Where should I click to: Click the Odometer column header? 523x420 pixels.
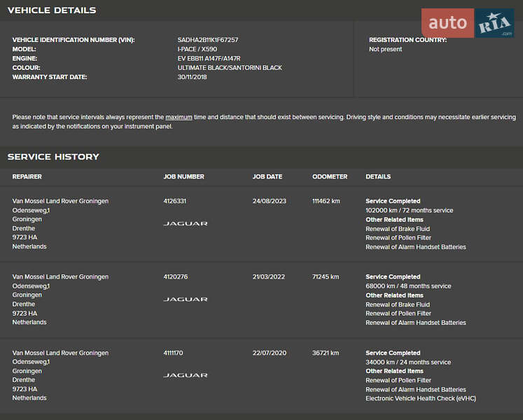click(330, 177)
